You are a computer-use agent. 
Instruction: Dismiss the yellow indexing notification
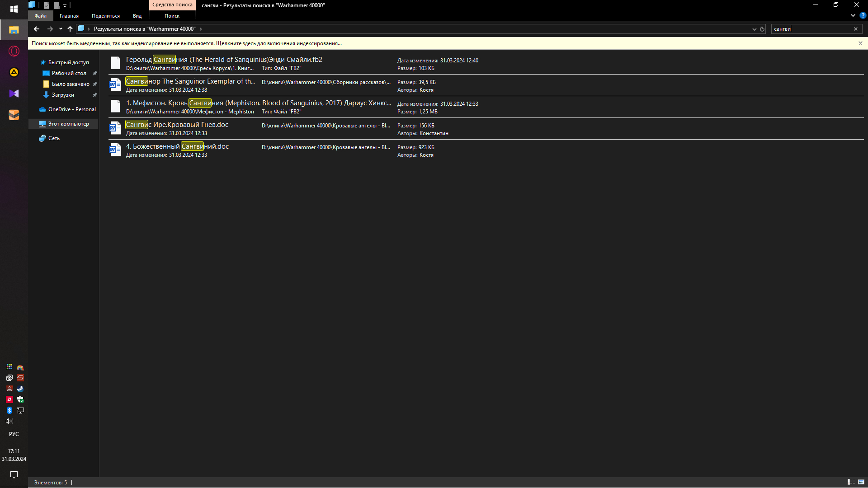point(860,43)
